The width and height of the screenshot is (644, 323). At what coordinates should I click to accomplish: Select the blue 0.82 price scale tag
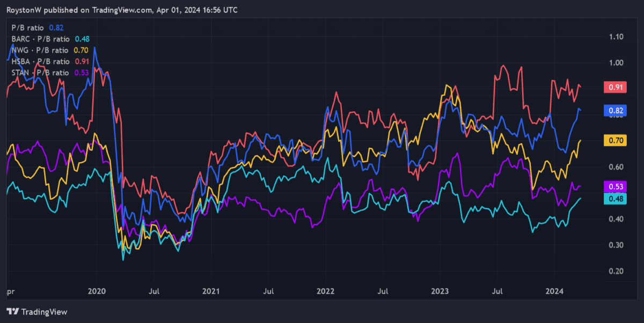tap(615, 111)
